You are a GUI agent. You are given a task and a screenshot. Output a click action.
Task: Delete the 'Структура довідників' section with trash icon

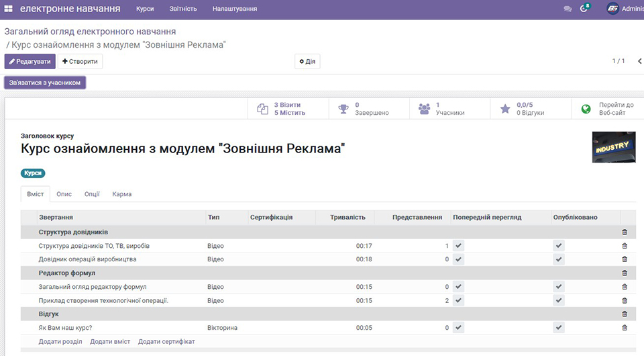[625, 232]
